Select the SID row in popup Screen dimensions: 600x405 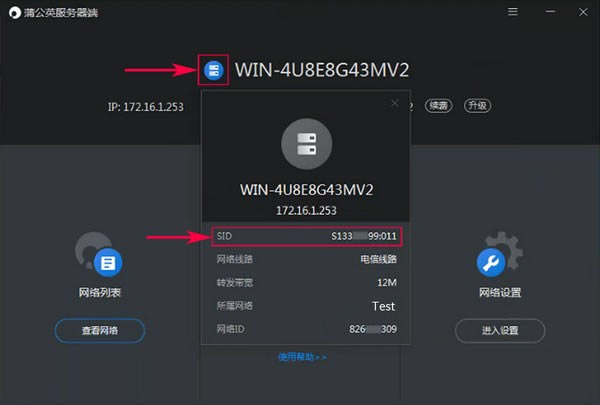pos(306,236)
